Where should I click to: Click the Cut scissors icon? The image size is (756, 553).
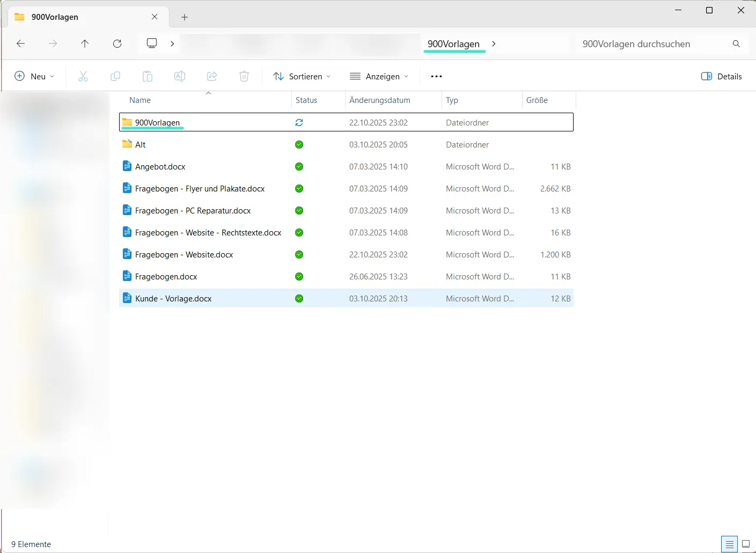point(83,76)
